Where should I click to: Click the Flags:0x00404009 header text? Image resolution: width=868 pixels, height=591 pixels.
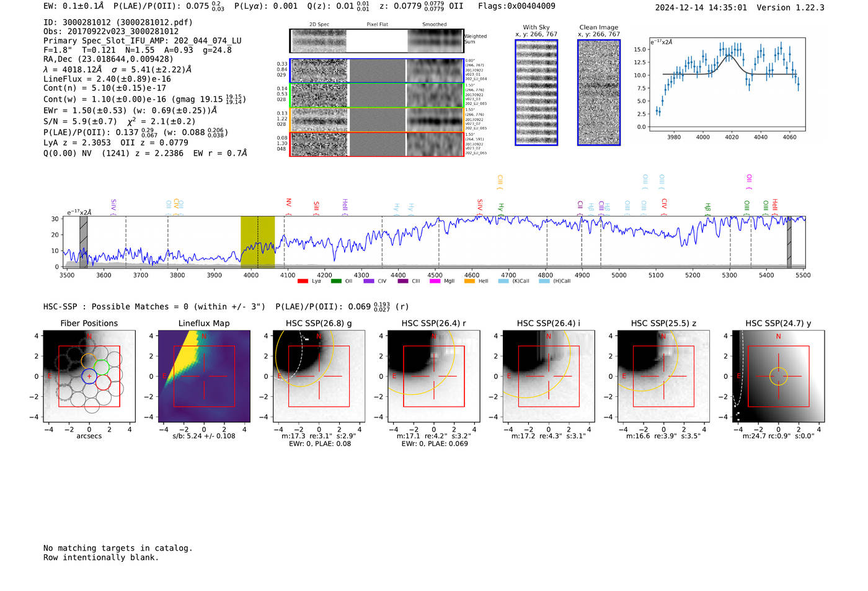pyautogui.click(x=516, y=6)
